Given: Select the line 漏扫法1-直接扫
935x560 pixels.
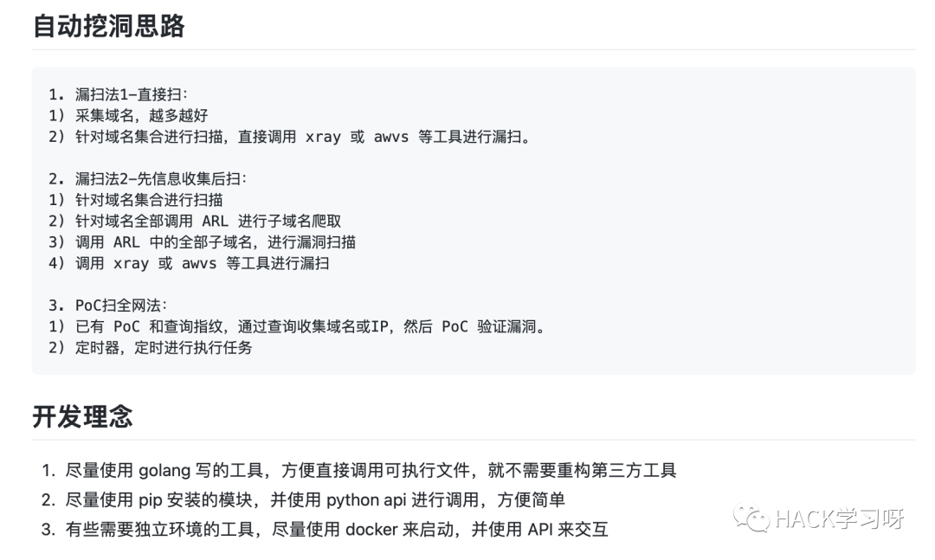Looking at the screenshot, I should coord(118,94).
